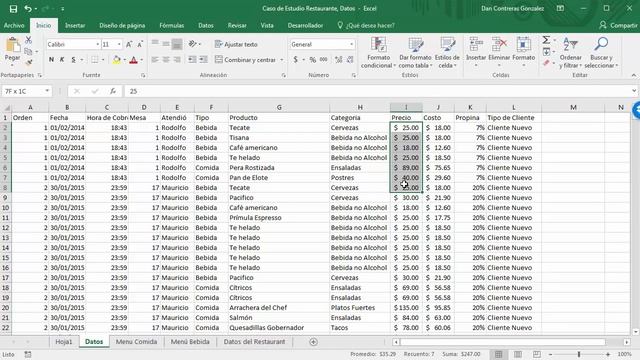The height and width of the screenshot is (360, 640).
Task: Open the Archivo menu
Action: click(14, 25)
